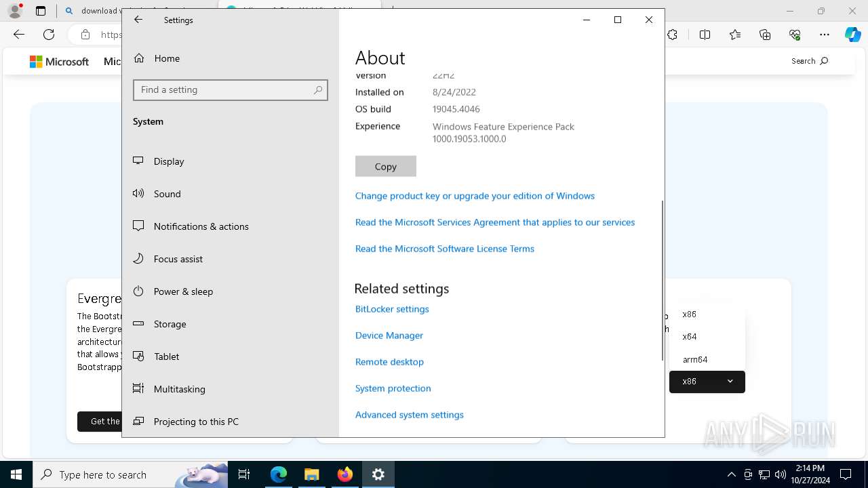
Task: Open network icon in system tray
Action: 764,474
